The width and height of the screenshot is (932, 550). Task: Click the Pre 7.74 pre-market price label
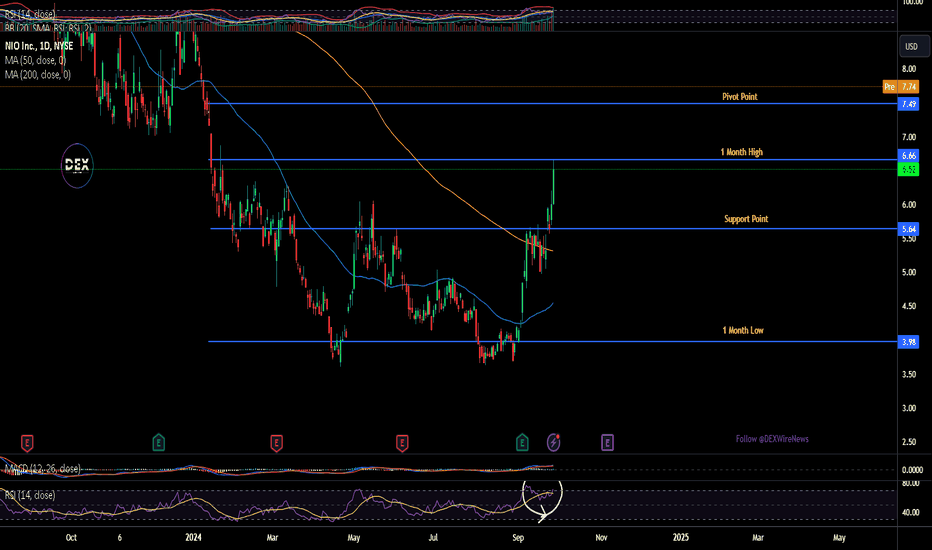[900, 87]
